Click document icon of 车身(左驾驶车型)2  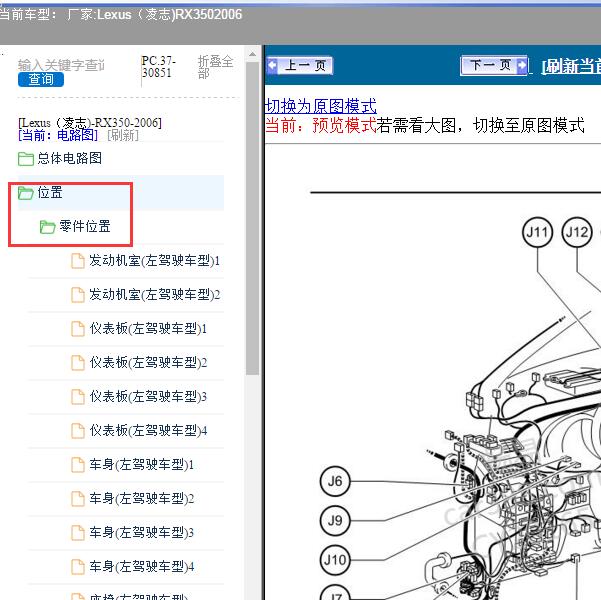78,499
